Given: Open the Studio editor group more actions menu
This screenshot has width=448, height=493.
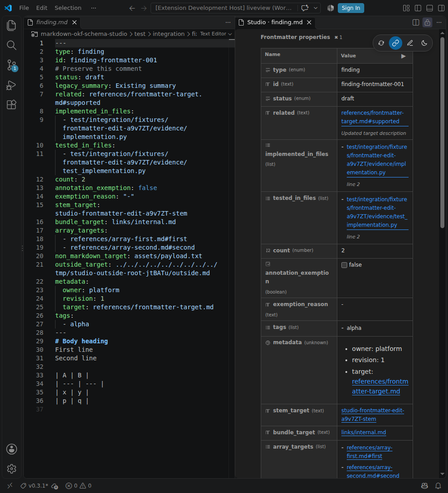Looking at the screenshot, I should click(439, 22).
